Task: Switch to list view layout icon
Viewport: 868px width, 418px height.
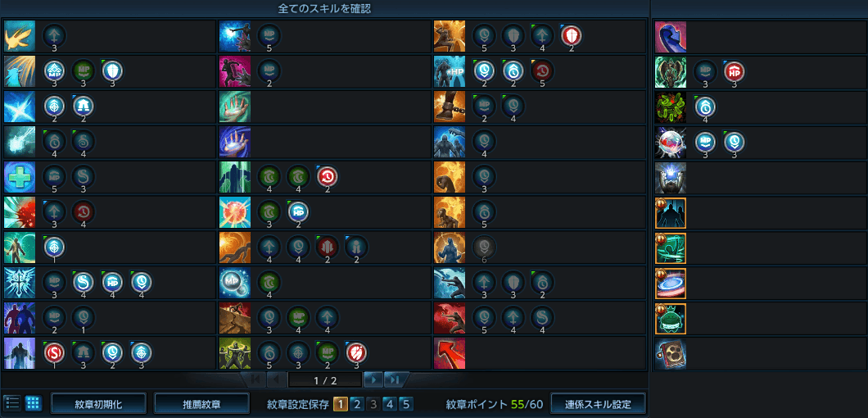Action: [x=13, y=403]
